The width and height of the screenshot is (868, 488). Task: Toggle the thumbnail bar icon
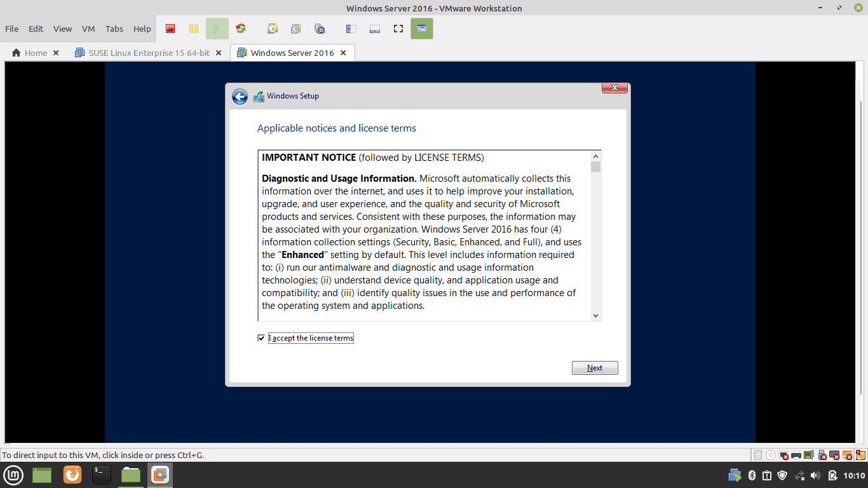tap(375, 29)
